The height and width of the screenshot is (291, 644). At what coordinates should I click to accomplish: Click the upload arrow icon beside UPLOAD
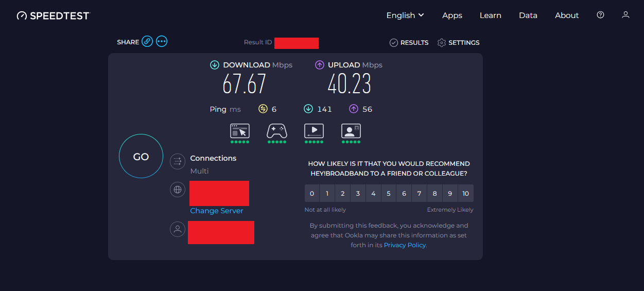pyautogui.click(x=320, y=65)
